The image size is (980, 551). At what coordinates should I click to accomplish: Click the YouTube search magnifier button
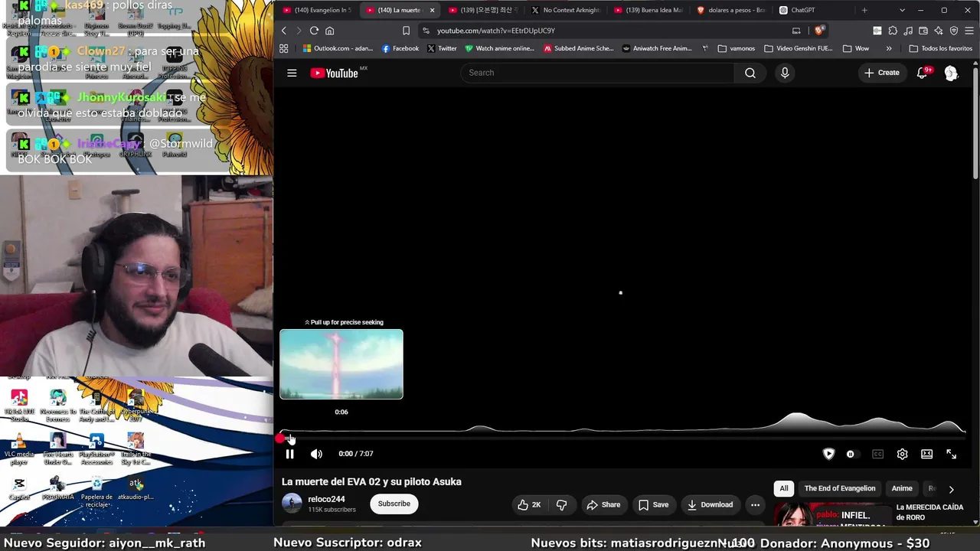coord(750,73)
